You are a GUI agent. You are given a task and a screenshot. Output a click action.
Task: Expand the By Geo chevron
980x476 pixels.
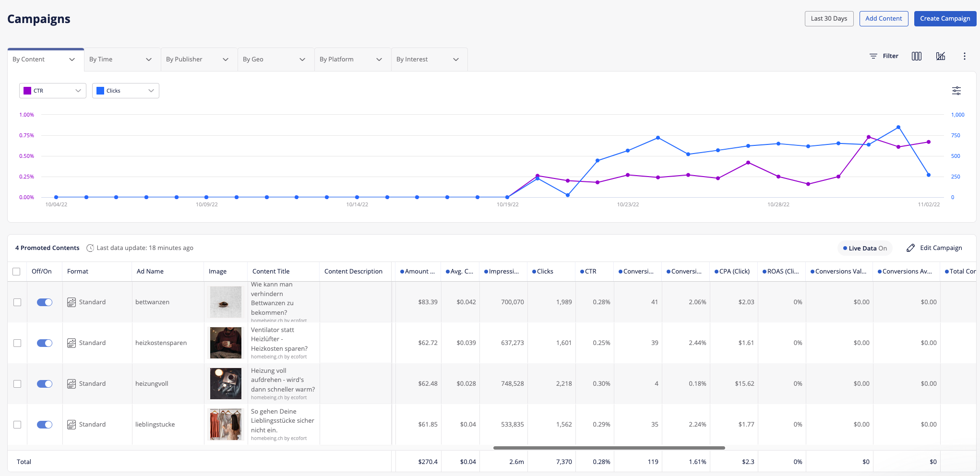[302, 59]
